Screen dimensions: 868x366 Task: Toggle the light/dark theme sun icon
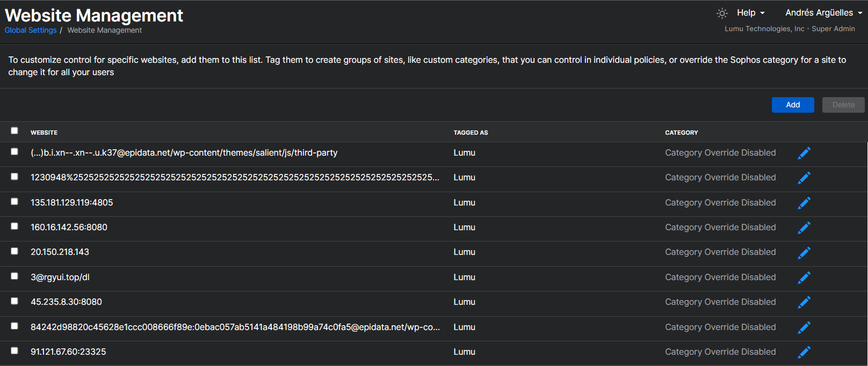point(722,13)
